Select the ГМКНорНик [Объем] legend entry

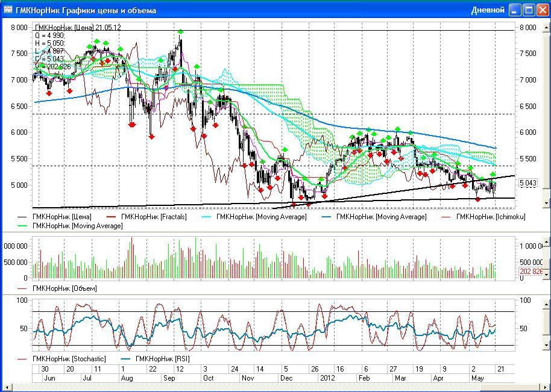(x=57, y=288)
